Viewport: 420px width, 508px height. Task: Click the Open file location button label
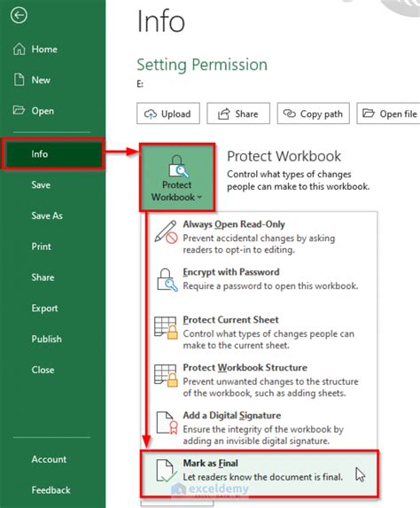pos(400,114)
